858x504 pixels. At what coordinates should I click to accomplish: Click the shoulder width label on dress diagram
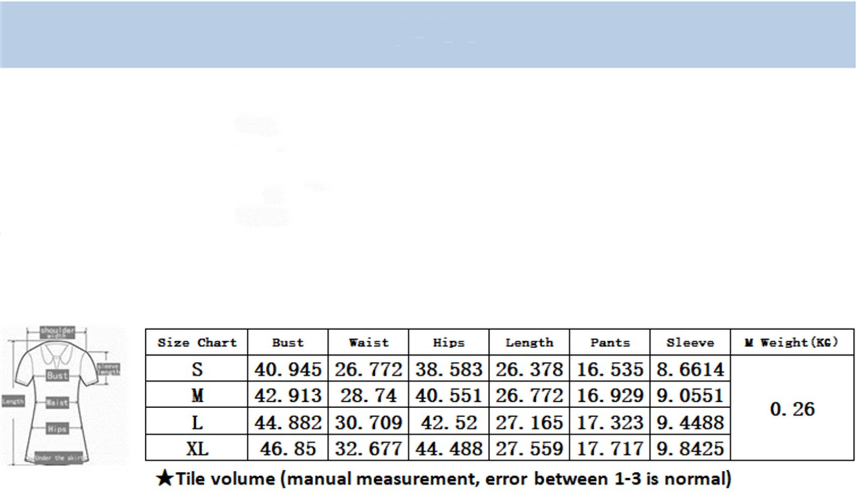click(x=58, y=332)
